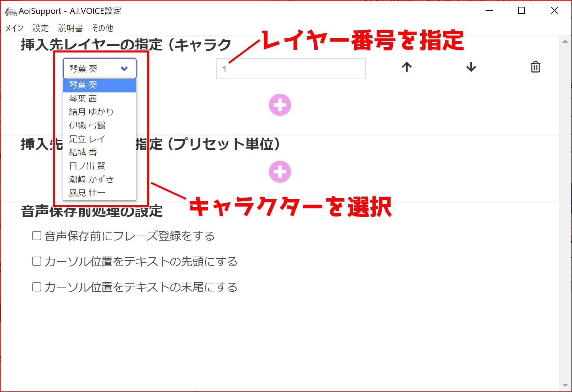
Task: Minimize the AoiSupport window
Action: pos(489,11)
